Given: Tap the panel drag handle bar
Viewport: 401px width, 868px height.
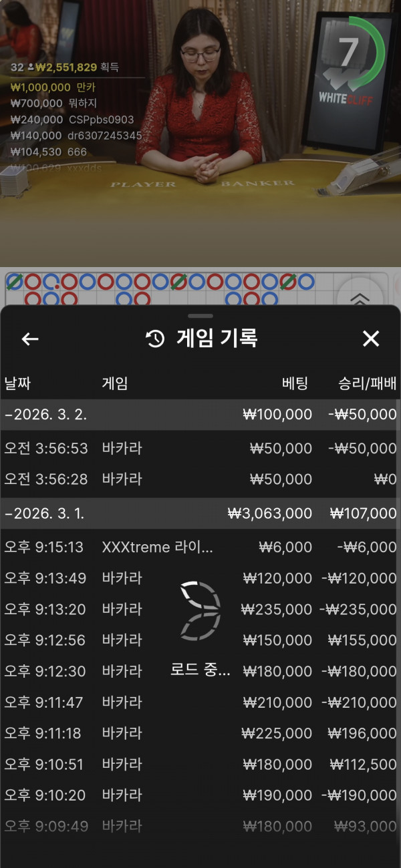Looking at the screenshot, I should [200, 315].
